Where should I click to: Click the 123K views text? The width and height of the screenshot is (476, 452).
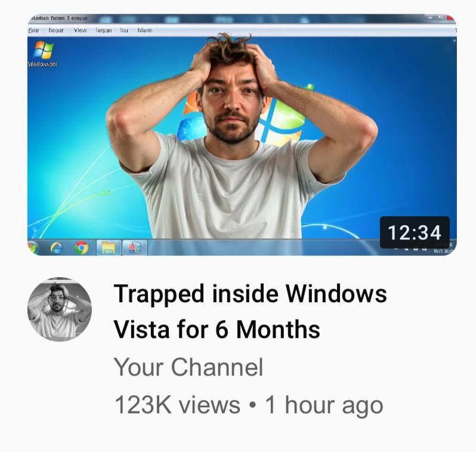(x=177, y=405)
